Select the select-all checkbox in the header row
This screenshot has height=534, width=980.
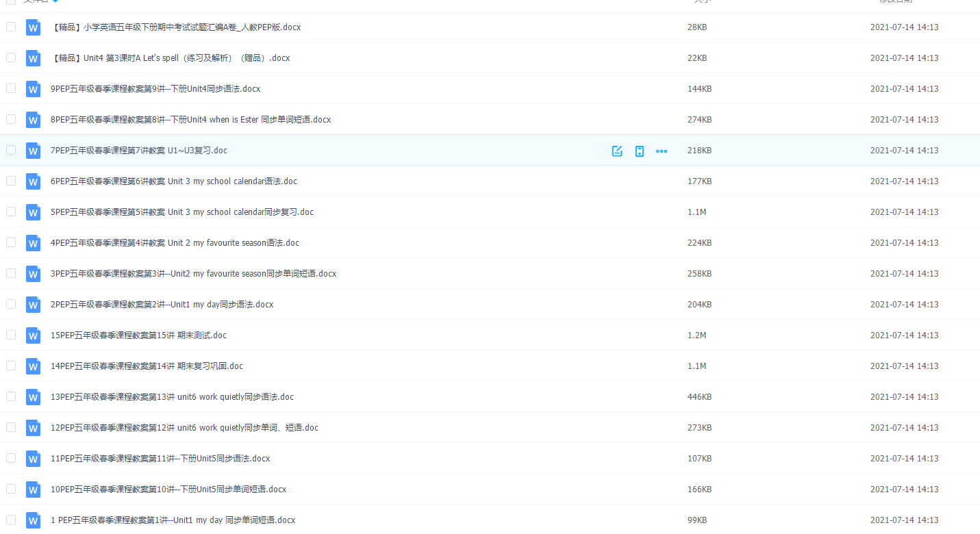(x=11, y=1)
